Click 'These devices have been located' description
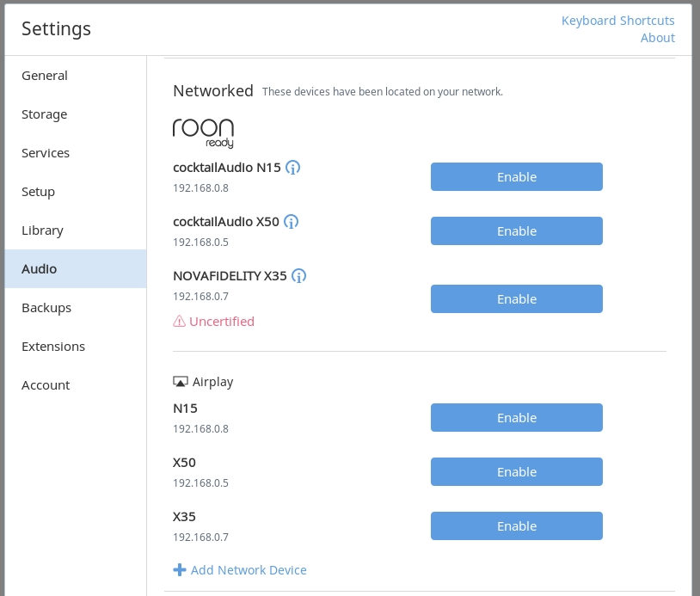 coord(382,91)
